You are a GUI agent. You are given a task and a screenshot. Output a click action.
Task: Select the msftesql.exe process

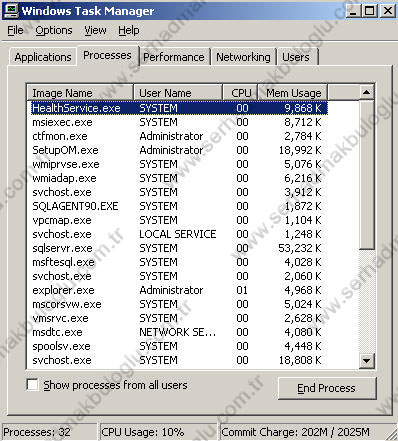[179, 262]
